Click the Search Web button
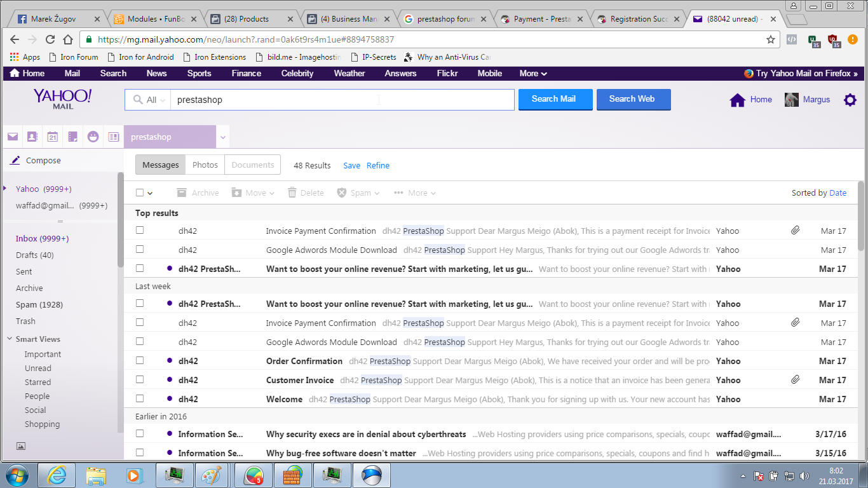 tap(634, 99)
